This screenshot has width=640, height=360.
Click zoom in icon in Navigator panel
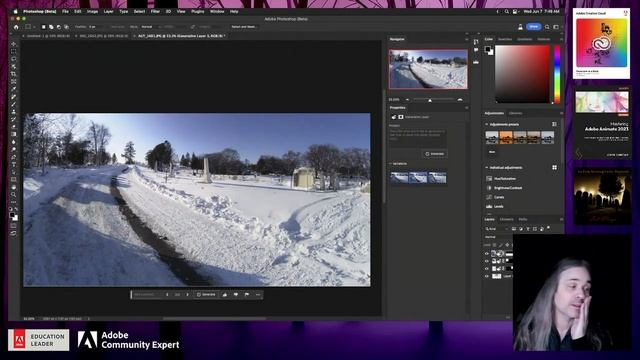coord(460,100)
